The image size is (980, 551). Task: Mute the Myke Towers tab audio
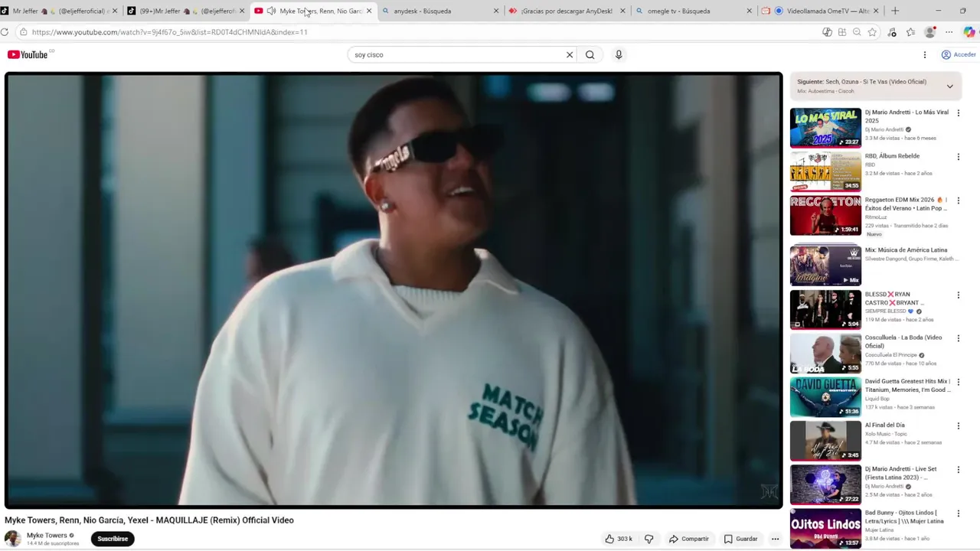point(271,11)
